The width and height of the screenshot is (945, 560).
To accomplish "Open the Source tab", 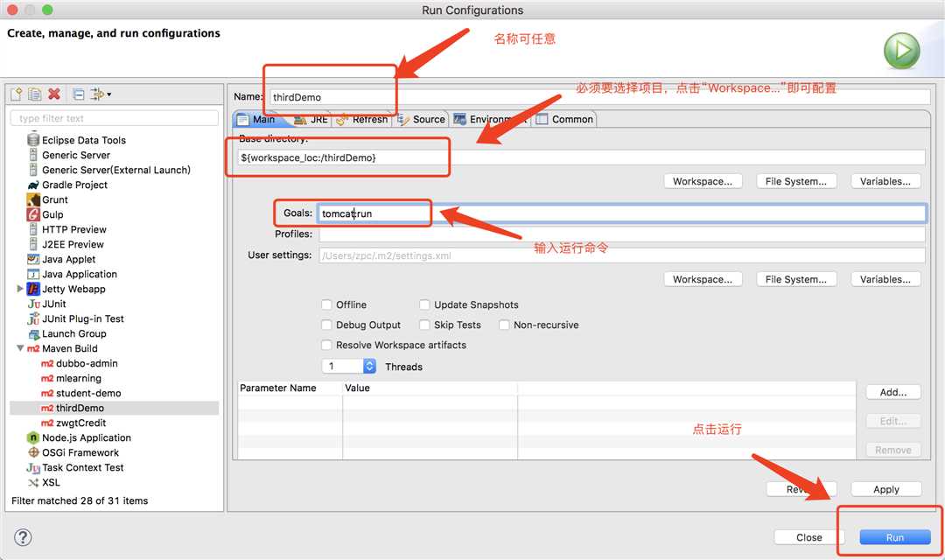I will click(421, 119).
